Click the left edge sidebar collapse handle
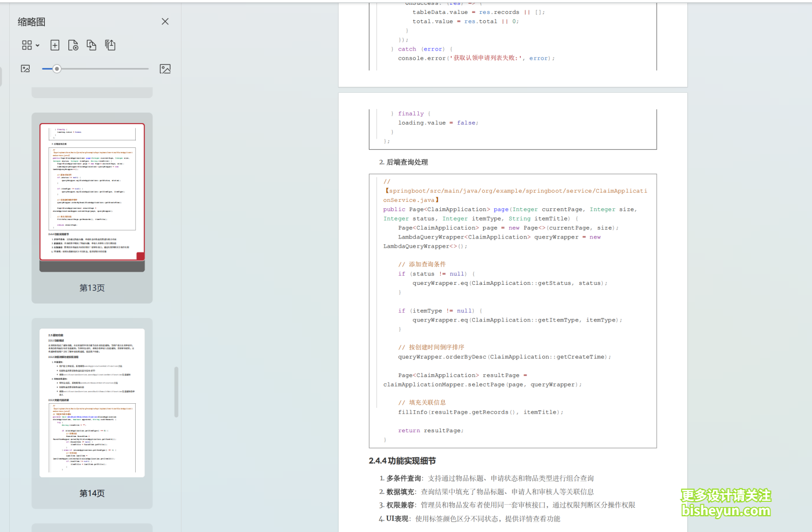The image size is (812, 532). [1, 75]
